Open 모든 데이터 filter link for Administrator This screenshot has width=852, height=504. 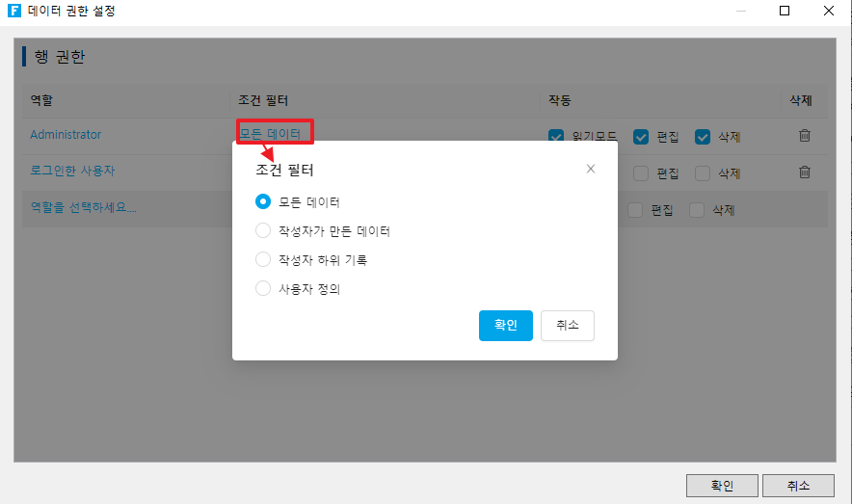point(271,133)
